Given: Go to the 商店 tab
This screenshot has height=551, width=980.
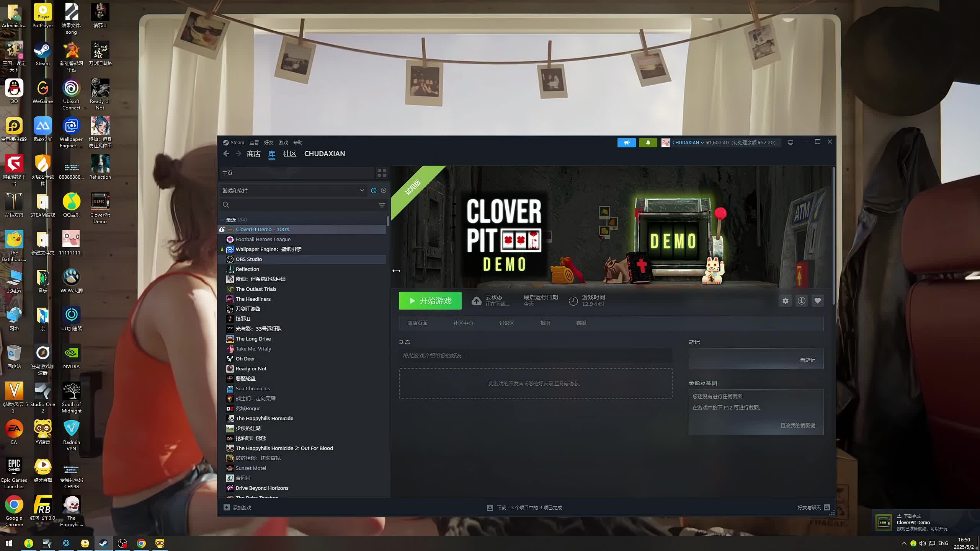Looking at the screenshot, I should click(x=254, y=153).
